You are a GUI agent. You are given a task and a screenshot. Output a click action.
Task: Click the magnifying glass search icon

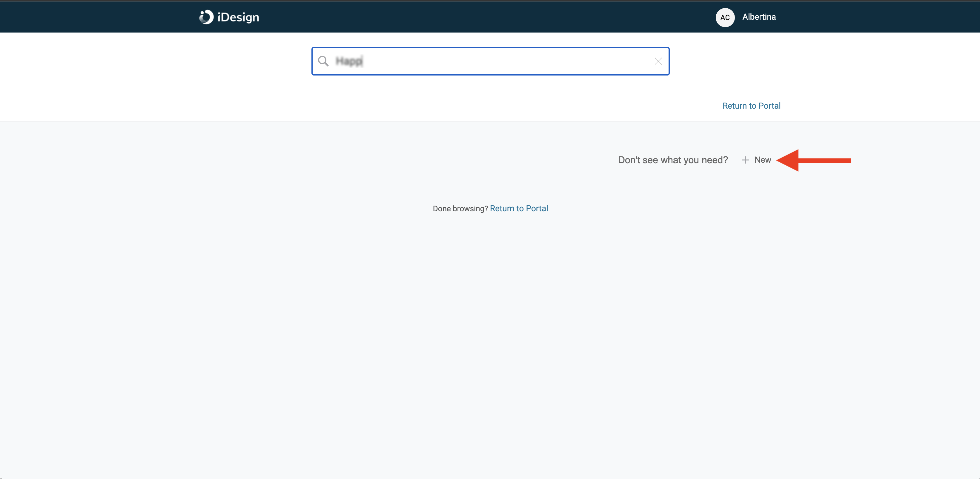(x=323, y=61)
